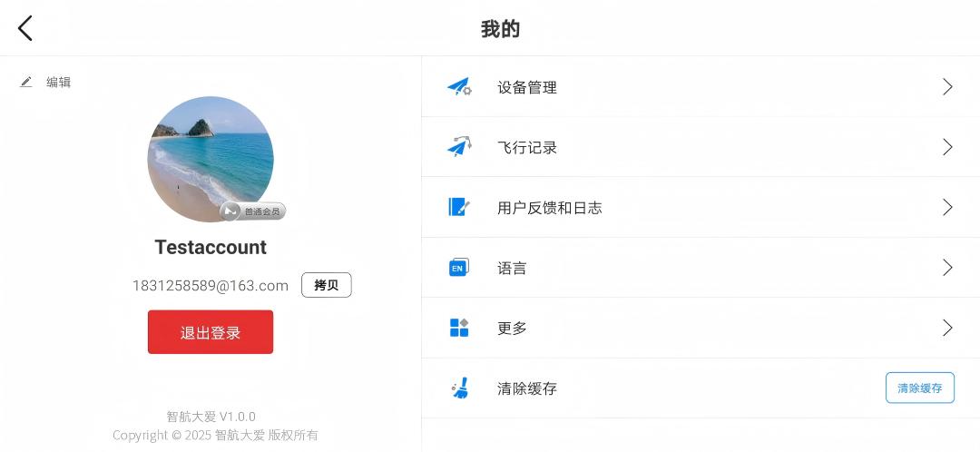This screenshot has height=452, width=980.
Task: Copy the email with 拷贝 button
Action: pyautogui.click(x=327, y=285)
